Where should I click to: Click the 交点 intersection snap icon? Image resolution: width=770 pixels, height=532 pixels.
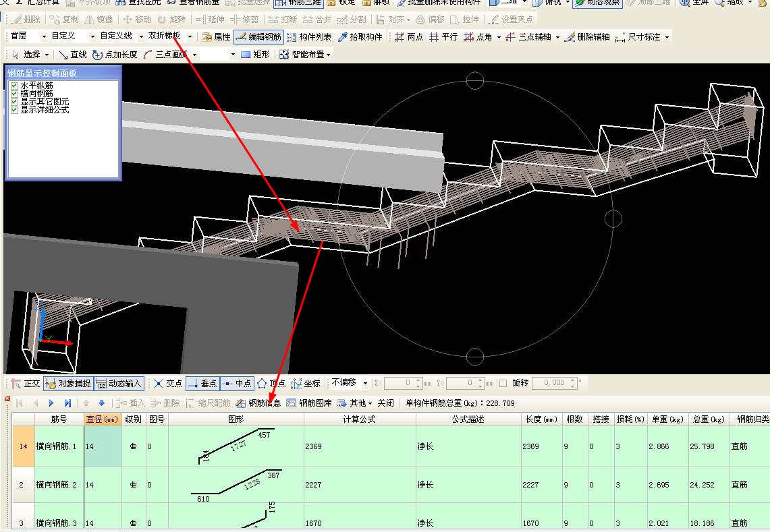158,383
